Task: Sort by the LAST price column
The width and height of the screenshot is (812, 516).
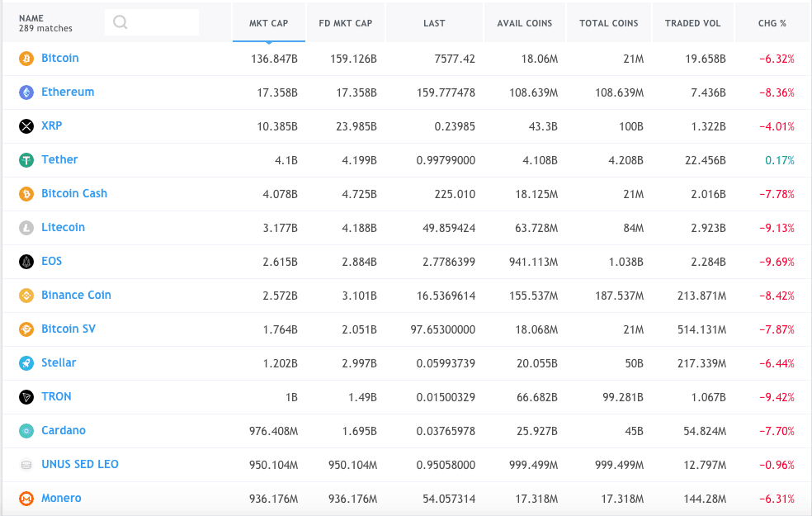Action: point(434,23)
